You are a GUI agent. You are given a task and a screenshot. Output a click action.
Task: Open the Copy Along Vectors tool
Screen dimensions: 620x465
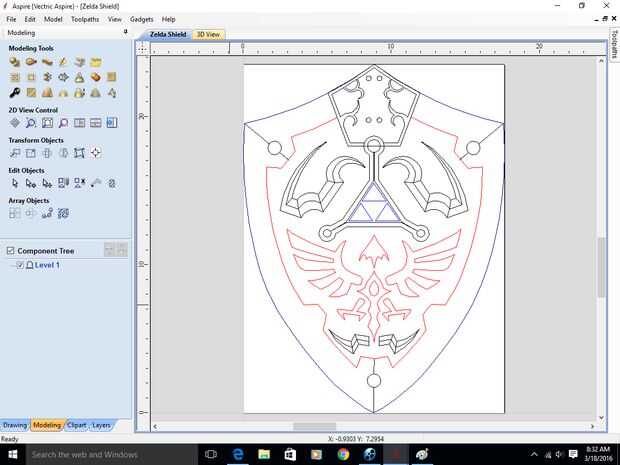[x=47, y=214]
